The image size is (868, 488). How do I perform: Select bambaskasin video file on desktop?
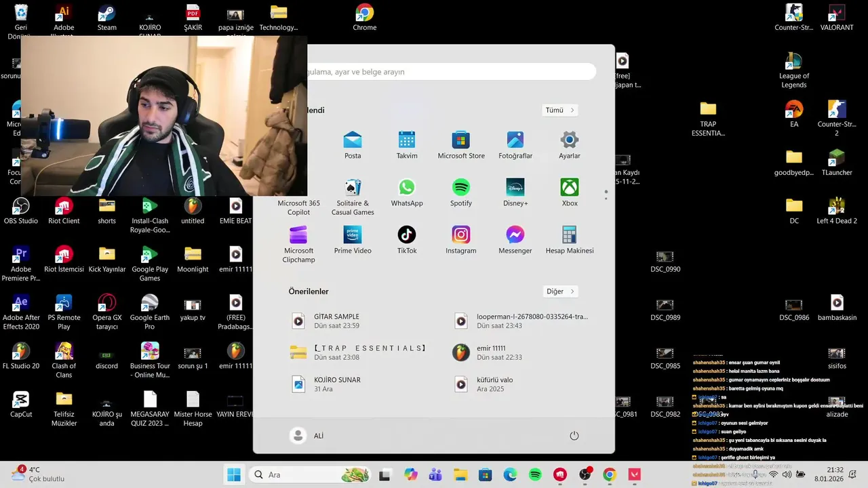pyautogui.click(x=837, y=308)
